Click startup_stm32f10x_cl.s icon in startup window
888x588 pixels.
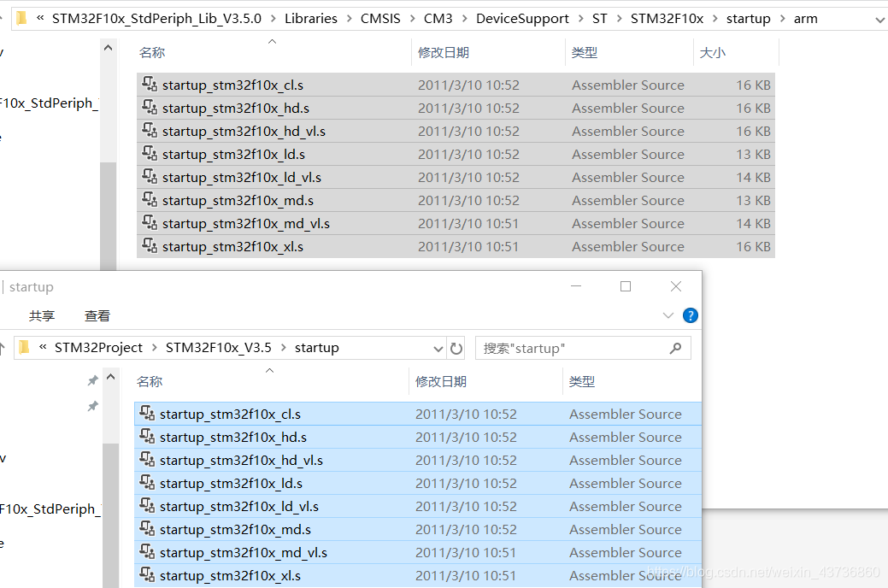[x=147, y=414]
